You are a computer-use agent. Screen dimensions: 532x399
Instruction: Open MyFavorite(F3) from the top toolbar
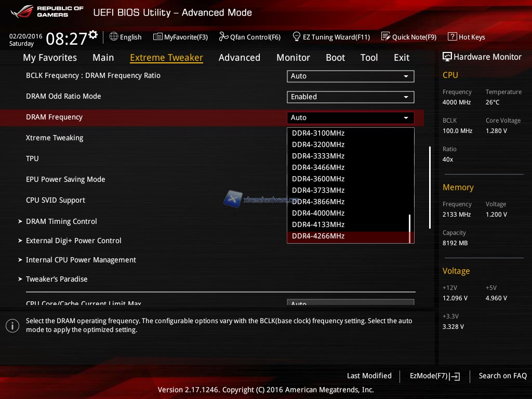click(x=158, y=37)
